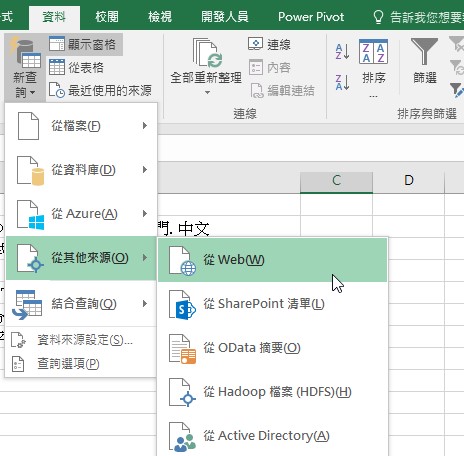Click the 連線 connections icon
464x456 pixels.
(x=255, y=44)
